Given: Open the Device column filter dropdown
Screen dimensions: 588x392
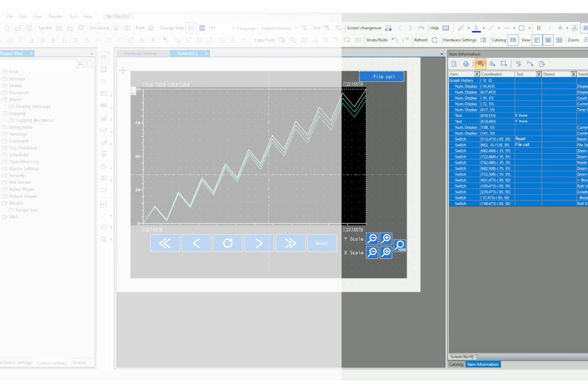Looking at the screenshot, I should (573, 73).
